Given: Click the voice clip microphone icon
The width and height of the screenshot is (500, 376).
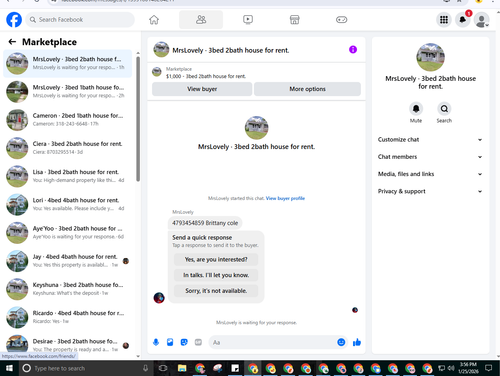Looking at the screenshot, I should click(x=156, y=342).
